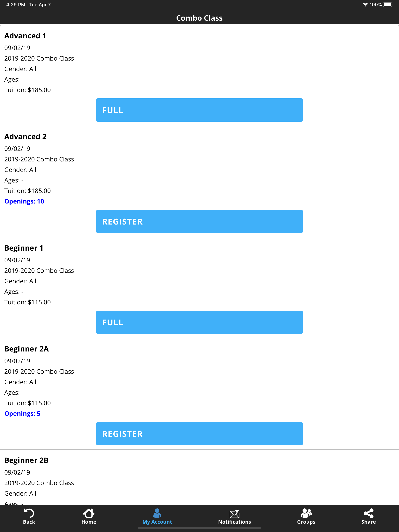Viewport: 399px width, 532px height.
Task: Open My Account person icon
Action: [157, 513]
